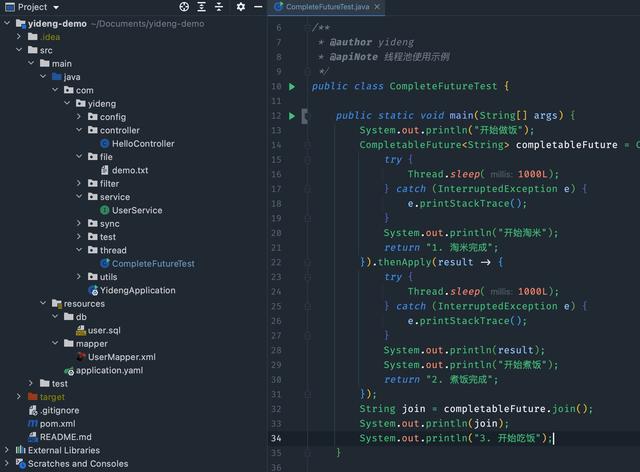This screenshot has width=640, height=472.
Task: Expand External Libraries node
Action: (7, 450)
